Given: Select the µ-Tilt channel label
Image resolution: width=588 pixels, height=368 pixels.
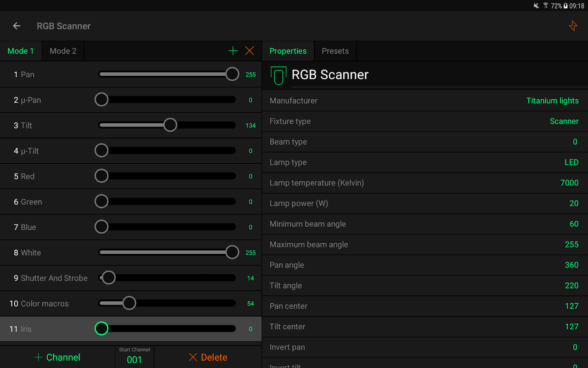Looking at the screenshot, I should coord(30,151).
